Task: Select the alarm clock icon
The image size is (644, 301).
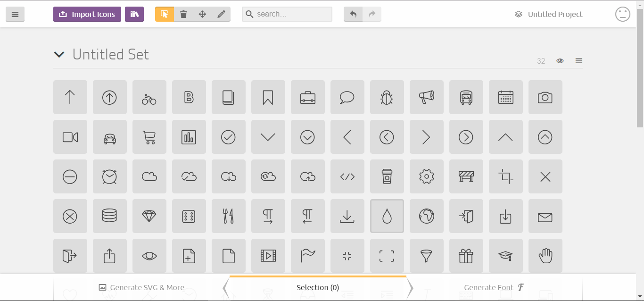Action: [x=110, y=176]
